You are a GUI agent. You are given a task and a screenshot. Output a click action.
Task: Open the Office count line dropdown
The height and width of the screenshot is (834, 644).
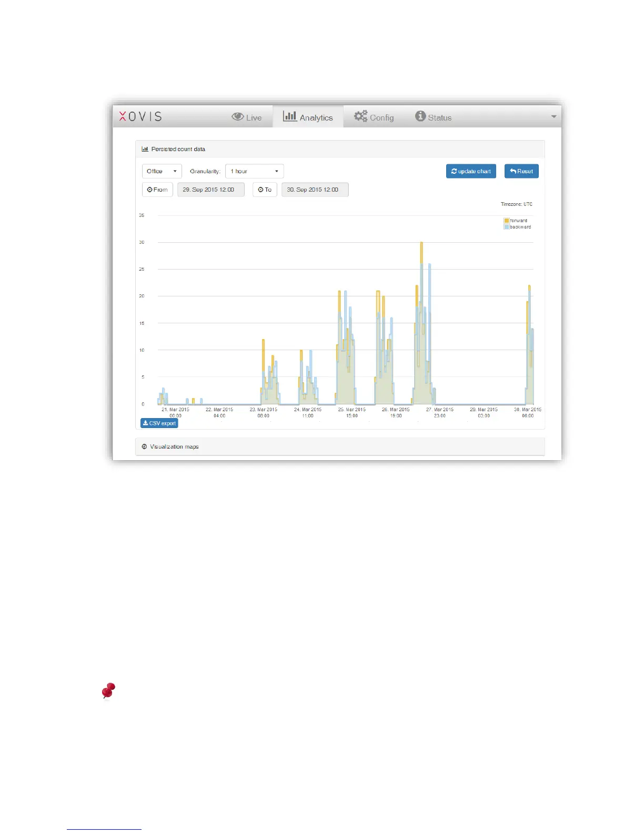pos(162,171)
